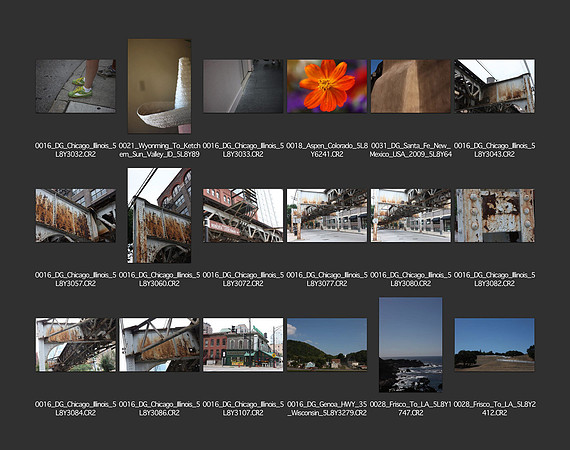570x450 pixels.
Task: Click file name 0018_Aspen_Colorado_SL8Y6241.CR2
Action: click(327, 150)
